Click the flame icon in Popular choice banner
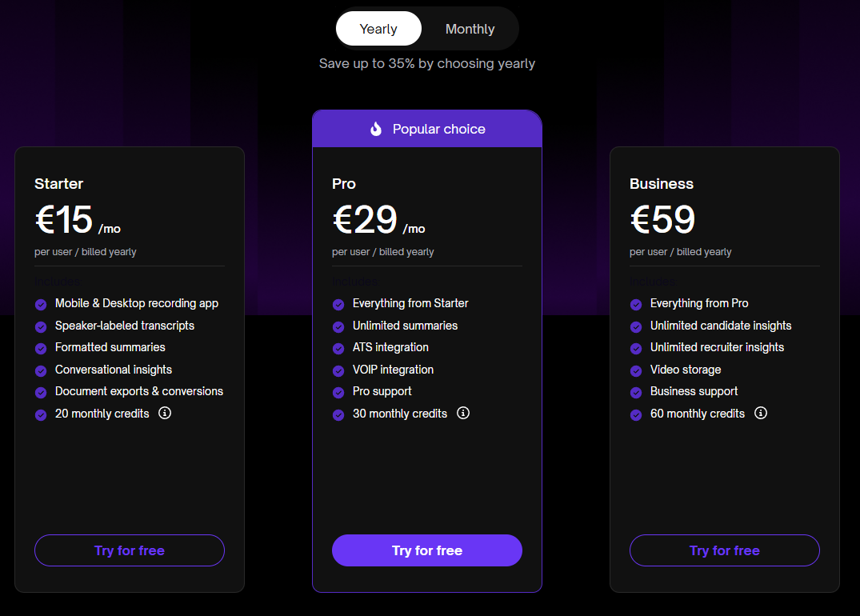This screenshot has width=860, height=616. pos(376,129)
